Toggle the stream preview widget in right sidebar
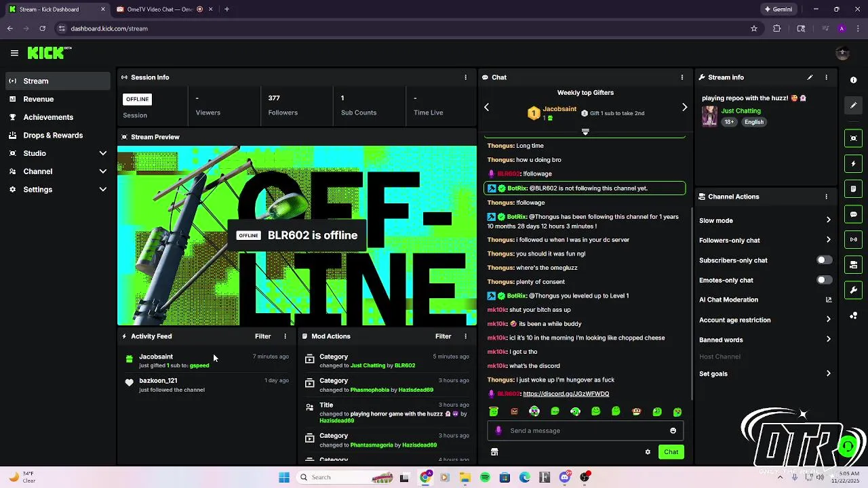 point(853,138)
